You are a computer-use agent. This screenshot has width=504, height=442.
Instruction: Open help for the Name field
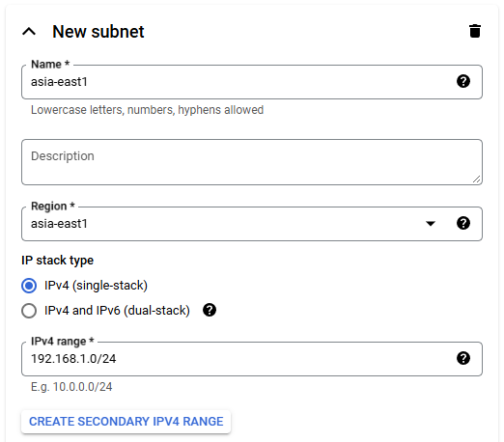pyautogui.click(x=463, y=81)
